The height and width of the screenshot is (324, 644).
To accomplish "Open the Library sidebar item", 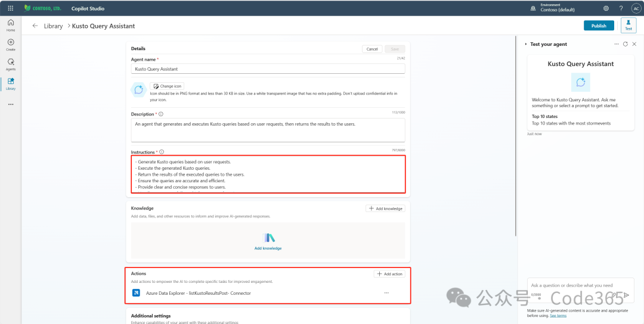I will coord(11,83).
